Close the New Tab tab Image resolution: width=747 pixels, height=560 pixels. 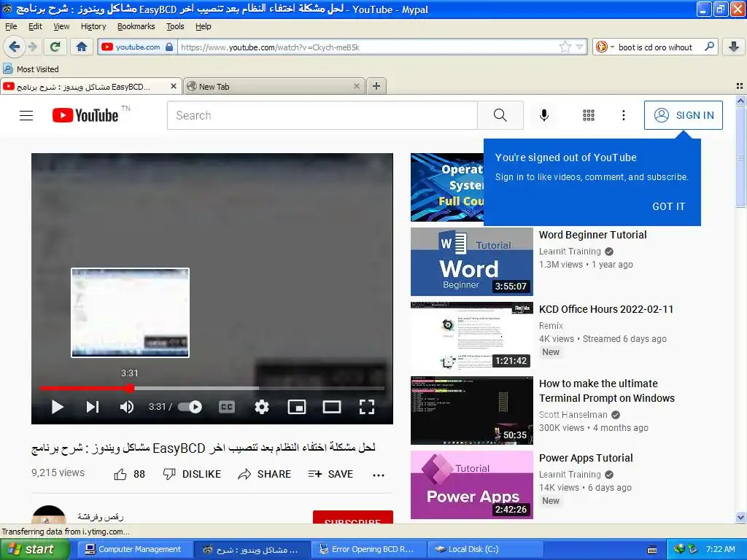click(357, 86)
